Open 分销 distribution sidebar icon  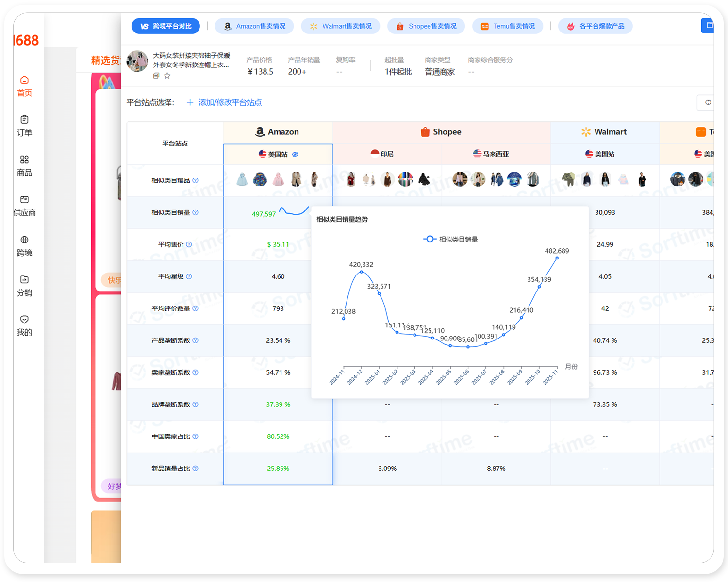[x=24, y=280]
